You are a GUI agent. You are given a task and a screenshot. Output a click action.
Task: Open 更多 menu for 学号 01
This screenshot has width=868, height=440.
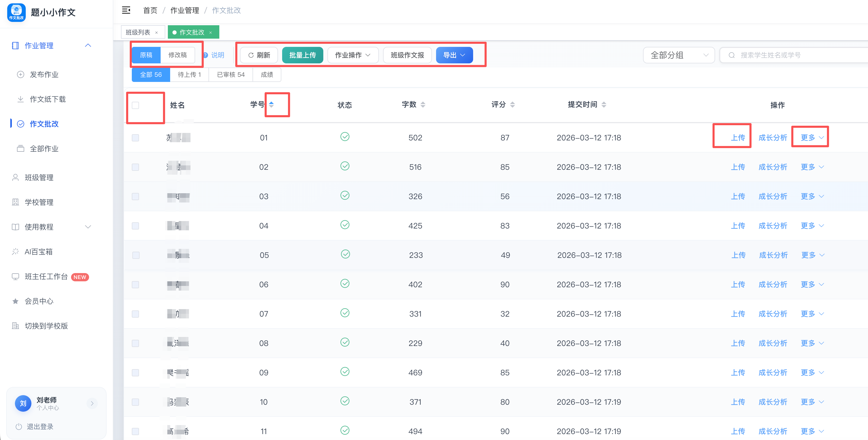point(812,138)
